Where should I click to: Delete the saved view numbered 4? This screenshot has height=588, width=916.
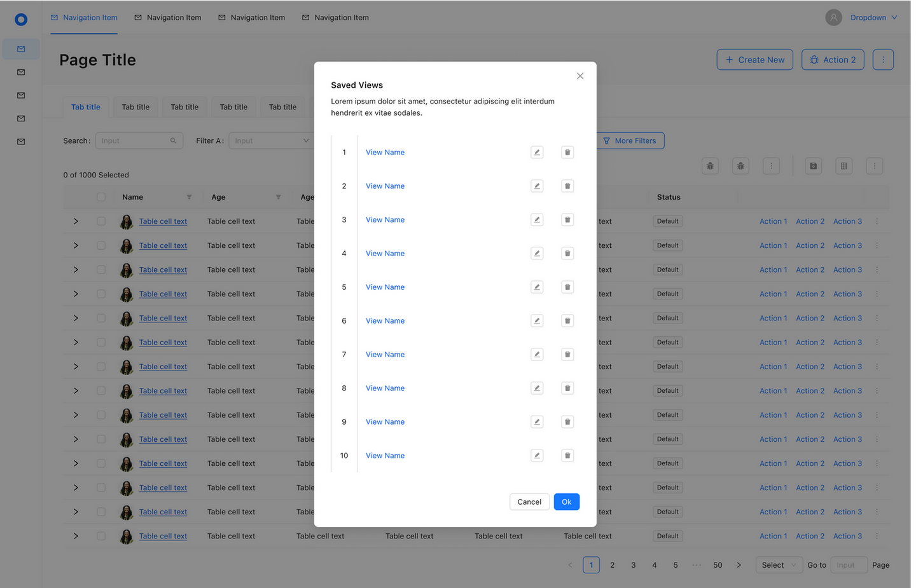[567, 254]
